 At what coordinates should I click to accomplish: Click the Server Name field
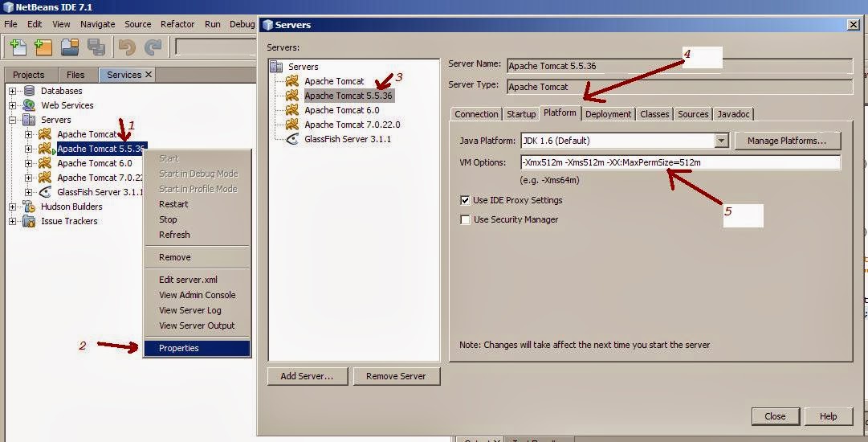[679, 66]
